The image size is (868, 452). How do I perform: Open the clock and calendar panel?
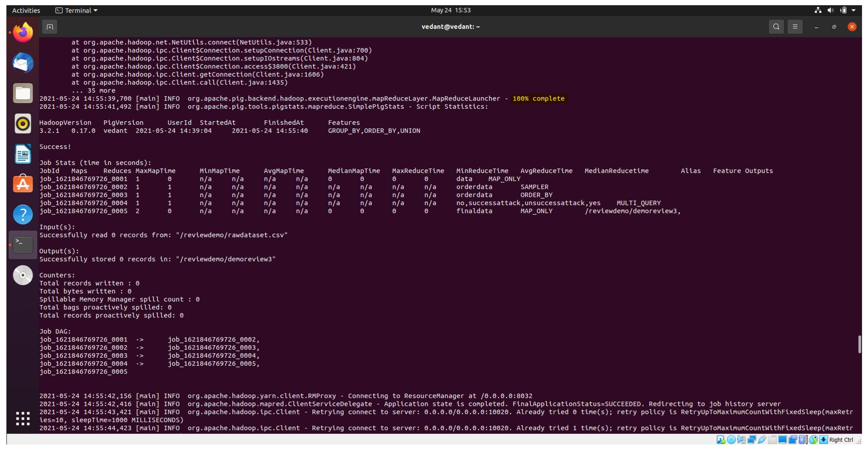451,10
